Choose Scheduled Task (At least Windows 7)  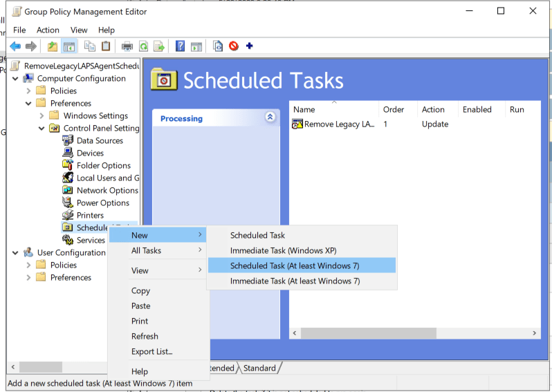[295, 265]
